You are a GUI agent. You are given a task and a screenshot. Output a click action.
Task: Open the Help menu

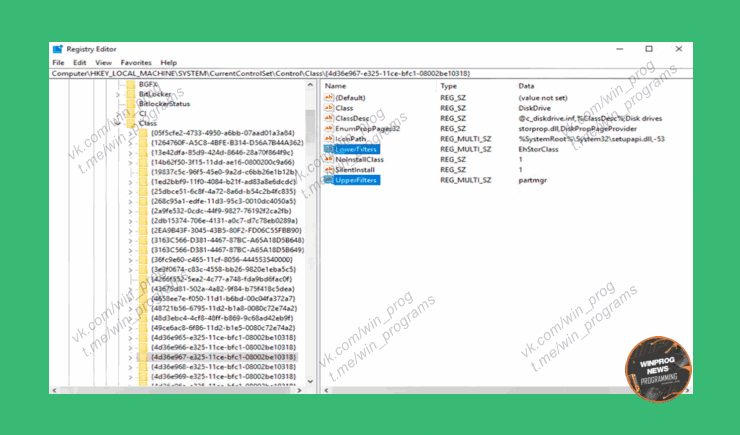pyautogui.click(x=168, y=62)
